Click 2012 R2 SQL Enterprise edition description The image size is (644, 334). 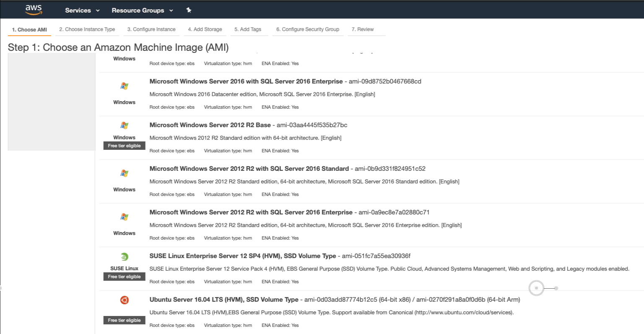coord(306,225)
